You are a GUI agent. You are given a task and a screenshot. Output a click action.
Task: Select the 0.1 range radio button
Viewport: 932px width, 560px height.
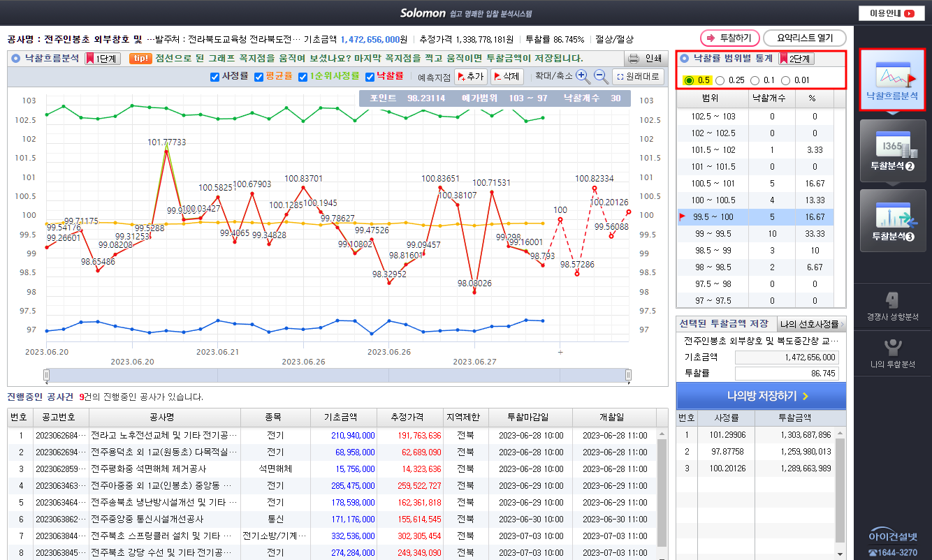tap(755, 80)
